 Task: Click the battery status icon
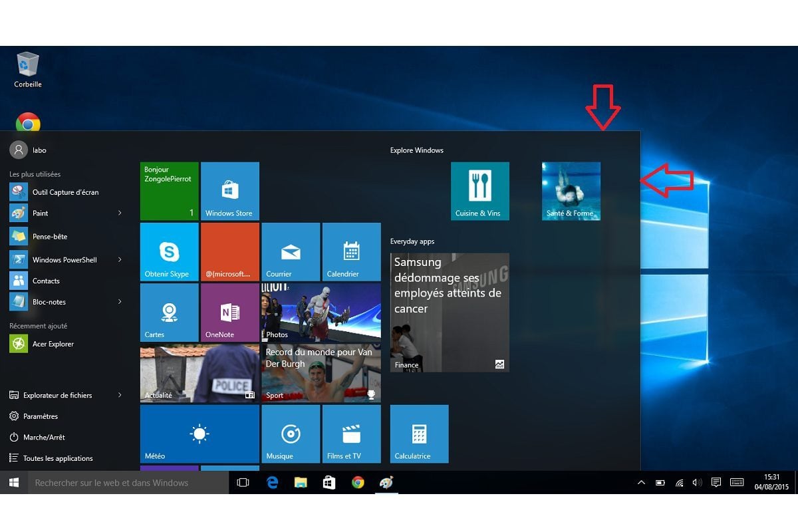tap(660, 483)
